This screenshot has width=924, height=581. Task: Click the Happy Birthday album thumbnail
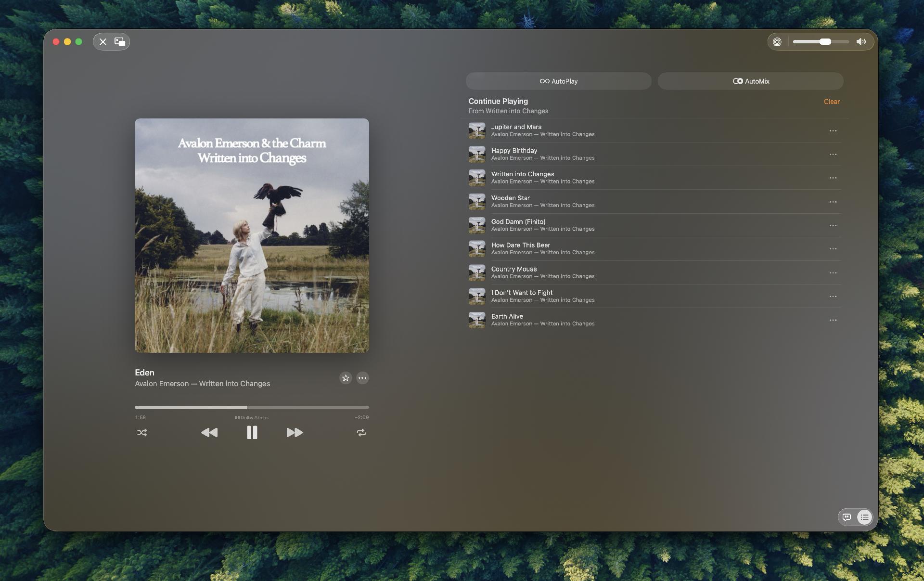[477, 154]
